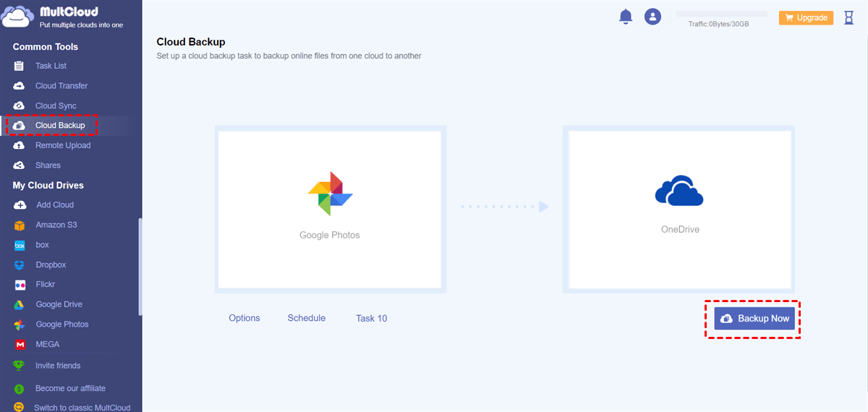Open Task List in sidebar
This screenshot has height=412, width=868.
tap(51, 66)
